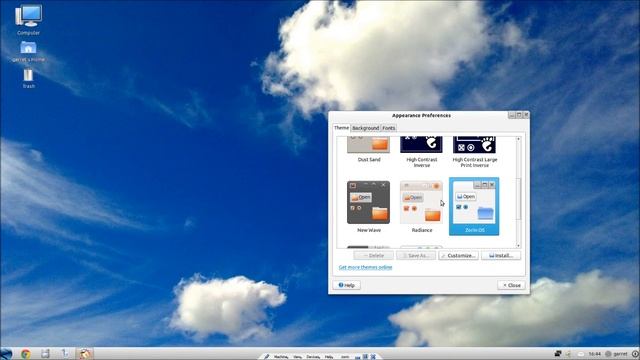The width and height of the screenshot is (640, 360).
Task: Click the Save As button
Action: pyautogui.click(x=416, y=256)
